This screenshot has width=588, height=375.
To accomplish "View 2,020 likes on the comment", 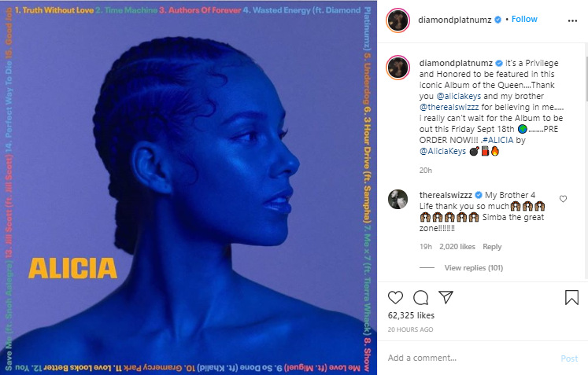I will coord(457,247).
